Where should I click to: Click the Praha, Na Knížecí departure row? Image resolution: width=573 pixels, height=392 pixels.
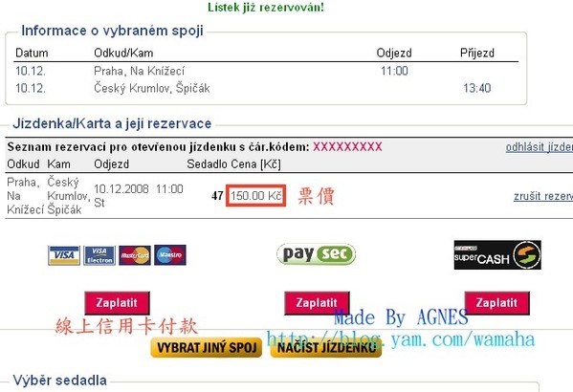pos(267,71)
